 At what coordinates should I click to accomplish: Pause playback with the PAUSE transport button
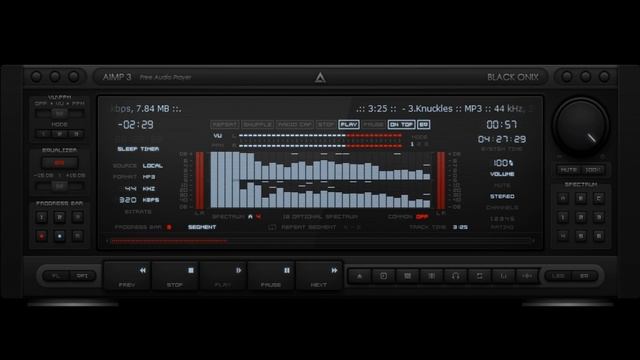[x=271, y=276]
